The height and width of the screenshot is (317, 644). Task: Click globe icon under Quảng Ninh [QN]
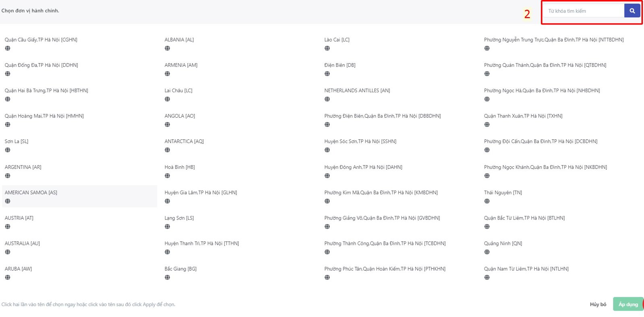(x=487, y=252)
